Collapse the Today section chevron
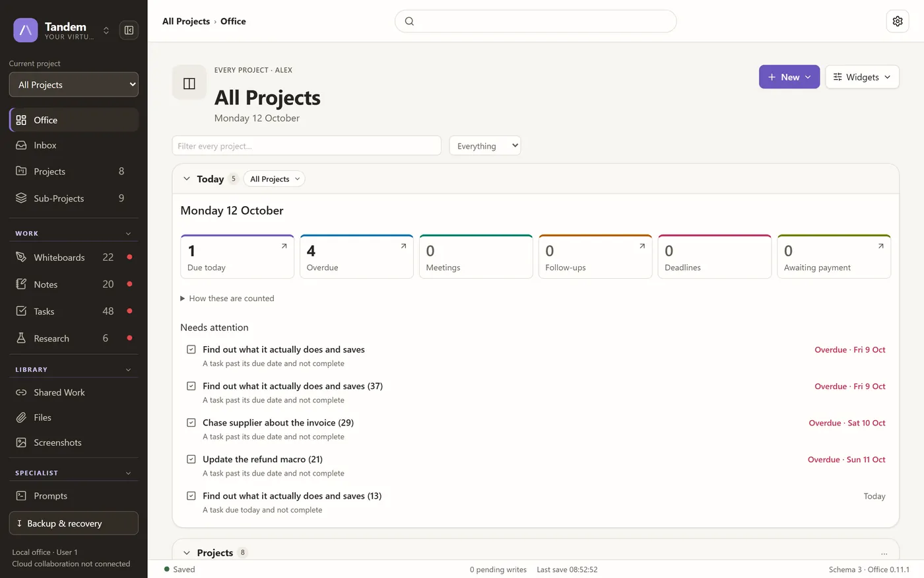This screenshot has height=578, width=924. (187, 179)
